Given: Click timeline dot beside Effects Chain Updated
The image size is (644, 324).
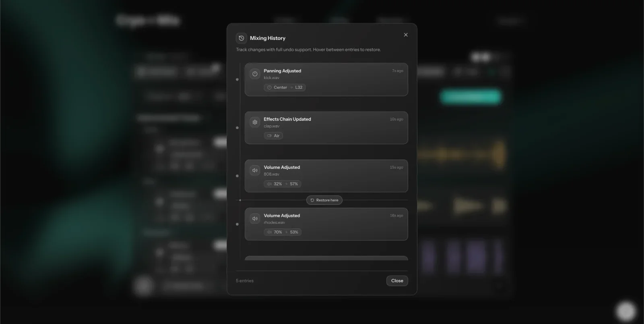Looking at the screenshot, I should pos(237,128).
